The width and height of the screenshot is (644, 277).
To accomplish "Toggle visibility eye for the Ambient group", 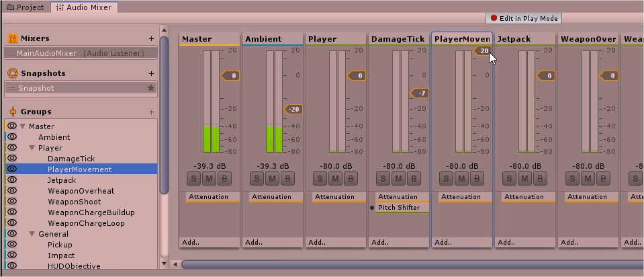I will (x=12, y=137).
